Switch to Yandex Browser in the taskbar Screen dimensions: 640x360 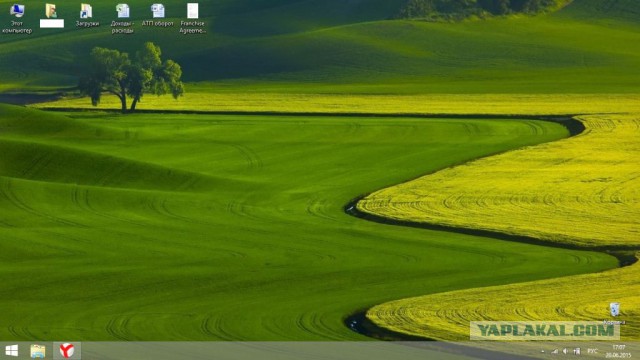click(67, 351)
